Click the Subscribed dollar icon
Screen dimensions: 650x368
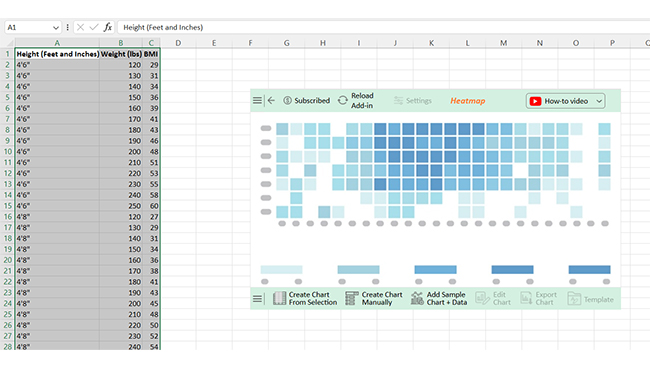(287, 100)
